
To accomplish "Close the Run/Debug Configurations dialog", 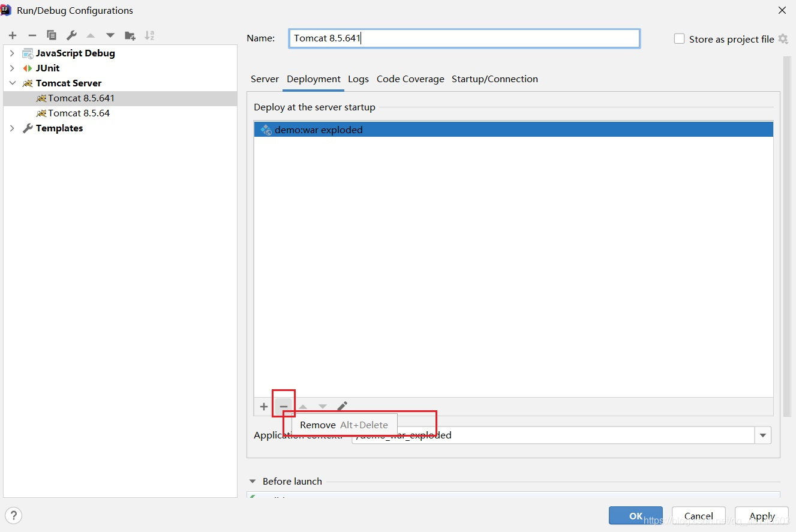I will pyautogui.click(x=782, y=10).
